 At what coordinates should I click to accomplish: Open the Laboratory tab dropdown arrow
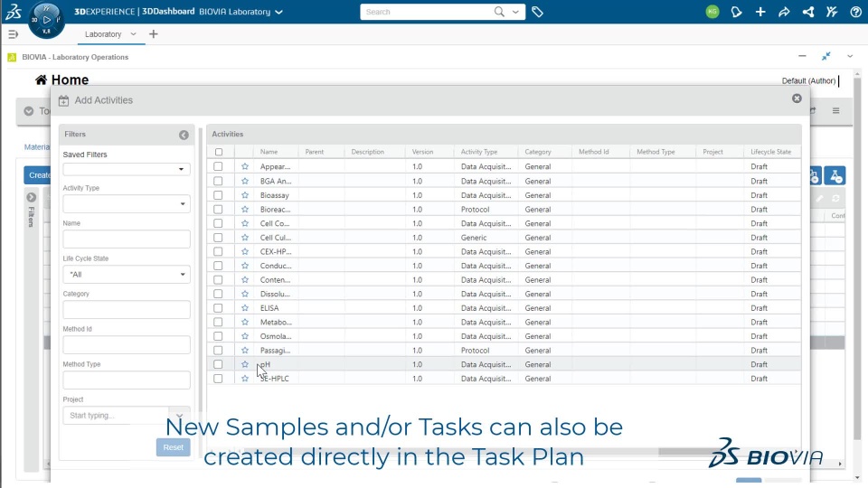[133, 34]
